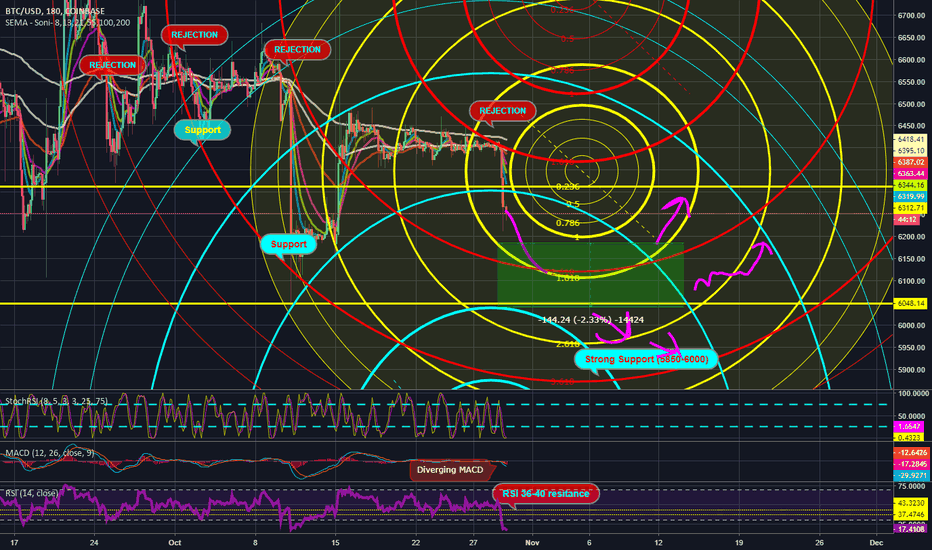
Task: Click the date 19 on the time axis
Action: click(739, 542)
